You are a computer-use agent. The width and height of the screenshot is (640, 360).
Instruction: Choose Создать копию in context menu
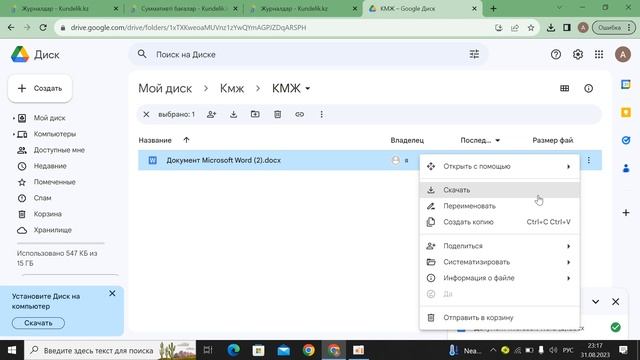click(500, 222)
